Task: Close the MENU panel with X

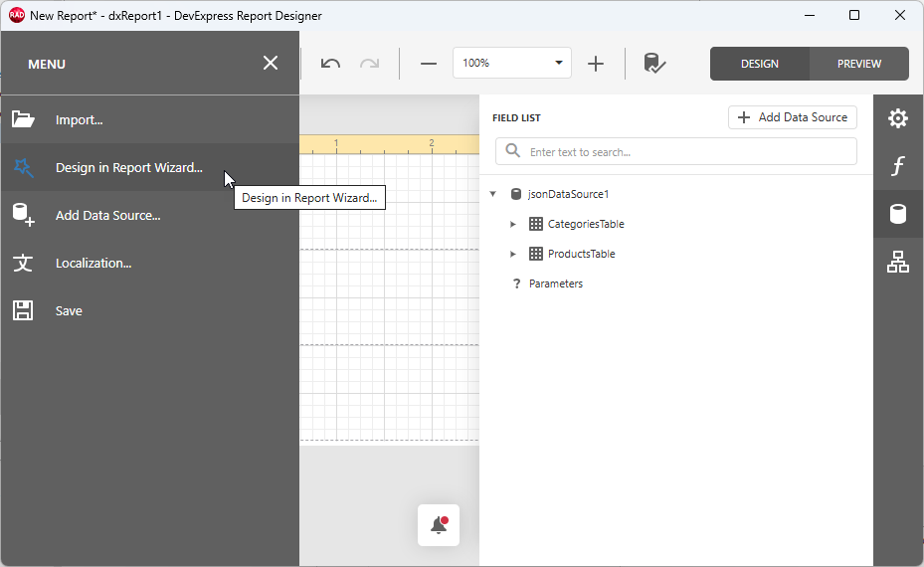Action: [271, 63]
